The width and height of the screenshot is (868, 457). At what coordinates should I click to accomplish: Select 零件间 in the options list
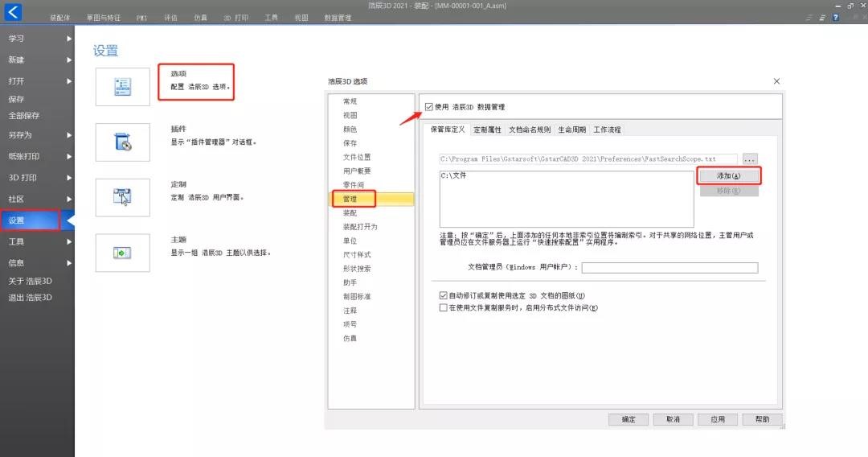coord(353,185)
